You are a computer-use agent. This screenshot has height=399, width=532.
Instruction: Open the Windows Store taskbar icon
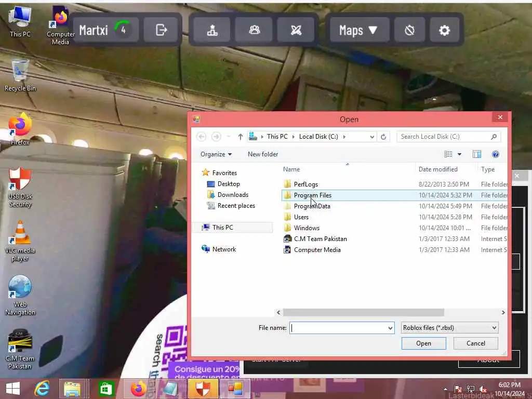(x=106, y=389)
